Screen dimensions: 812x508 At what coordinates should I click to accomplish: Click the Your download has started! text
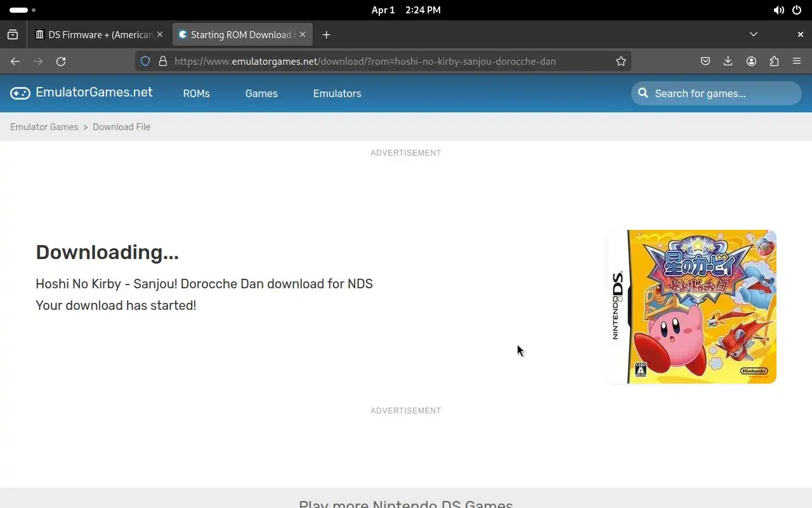pos(116,305)
